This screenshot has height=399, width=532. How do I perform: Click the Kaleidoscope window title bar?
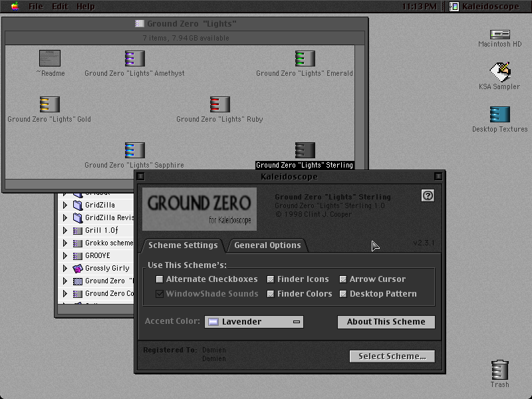coord(289,176)
